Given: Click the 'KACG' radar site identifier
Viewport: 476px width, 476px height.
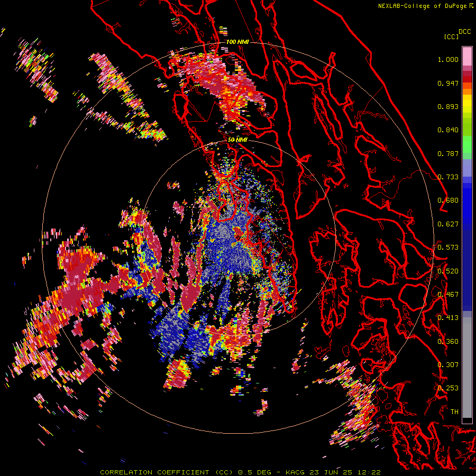Looking at the screenshot, I should [295, 472].
